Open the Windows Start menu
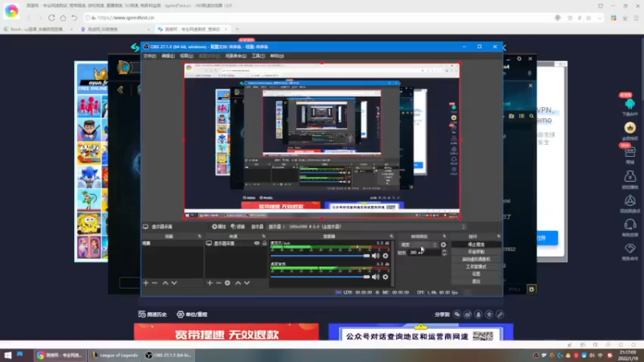Image resolution: width=644 pixels, height=362 pixels. coord(8,355)
